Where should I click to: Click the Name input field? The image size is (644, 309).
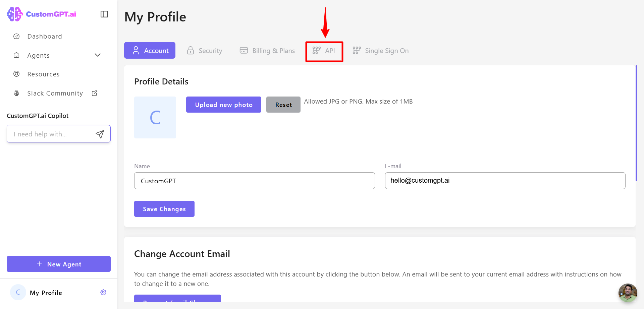point(255,181)
